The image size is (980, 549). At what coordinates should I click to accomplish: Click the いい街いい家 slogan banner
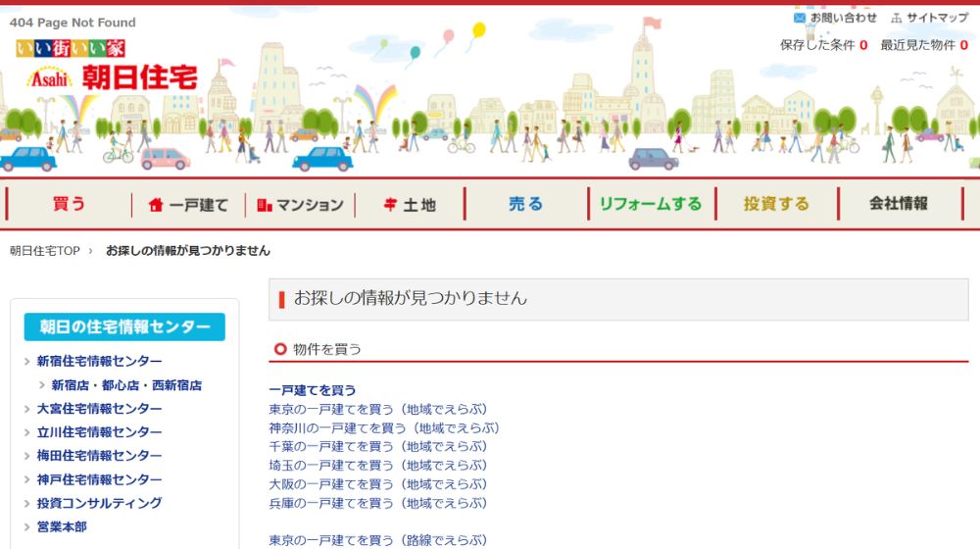pos(71,48)
